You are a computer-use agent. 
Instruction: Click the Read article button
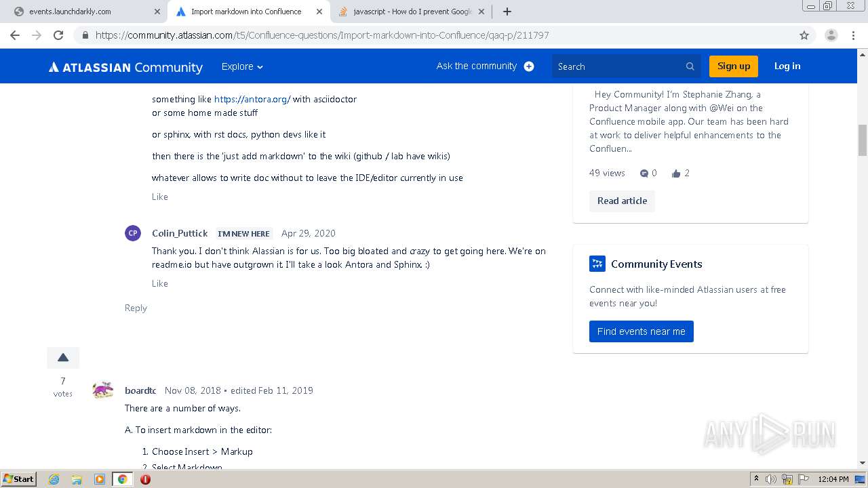622,201
